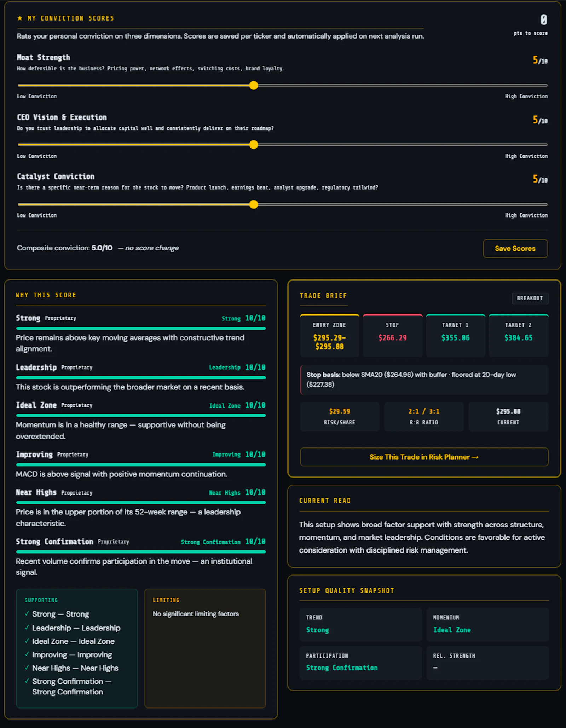566x728 pixels.
Task: Click the Strong factor heading in Why This Score
Action: [x=28, y=318]
